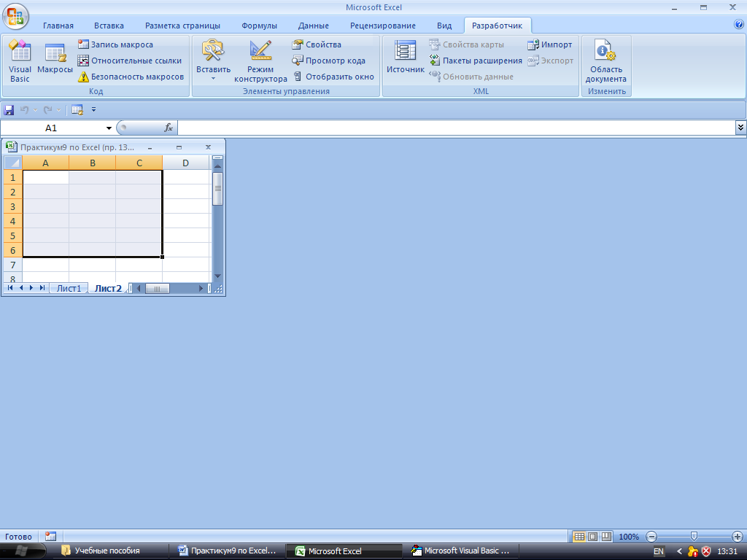Click zoom in plus button

tap(737, 537)
